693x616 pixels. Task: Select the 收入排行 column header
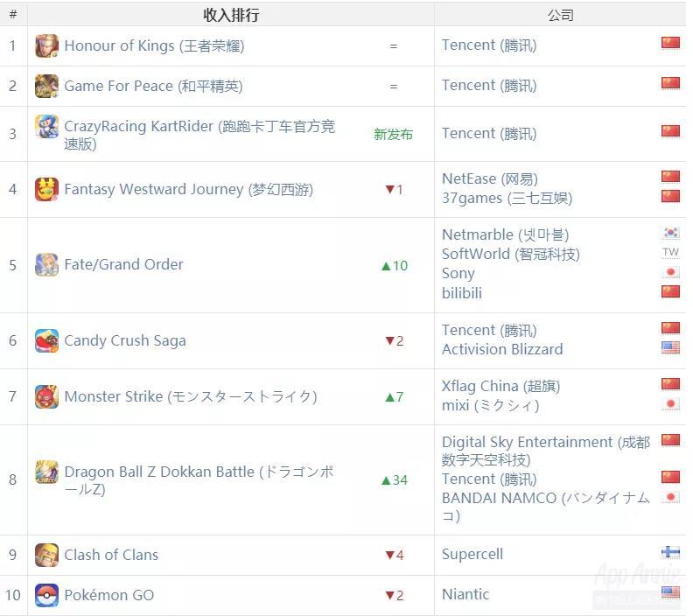231,15
